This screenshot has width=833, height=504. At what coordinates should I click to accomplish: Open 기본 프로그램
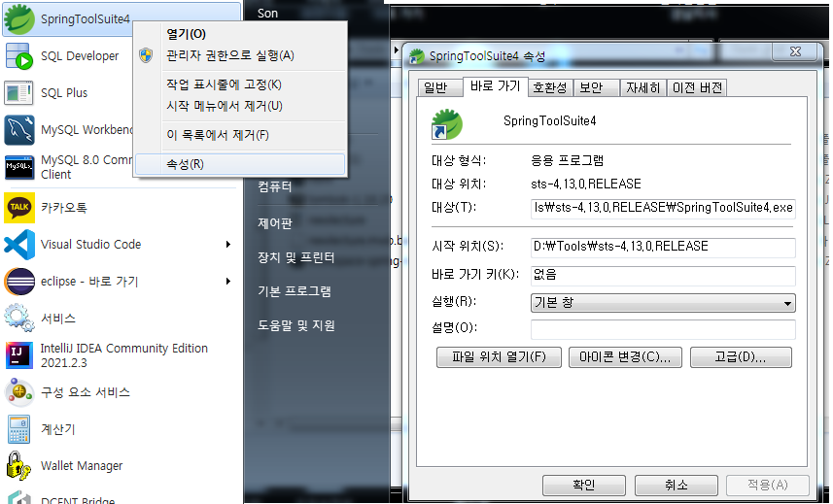295,291
